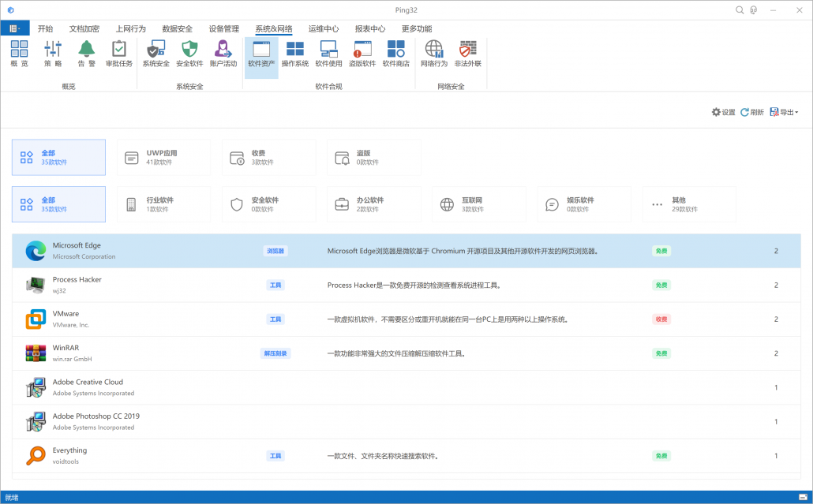Click the 免费 badge on Everything row

coord(661,456)
